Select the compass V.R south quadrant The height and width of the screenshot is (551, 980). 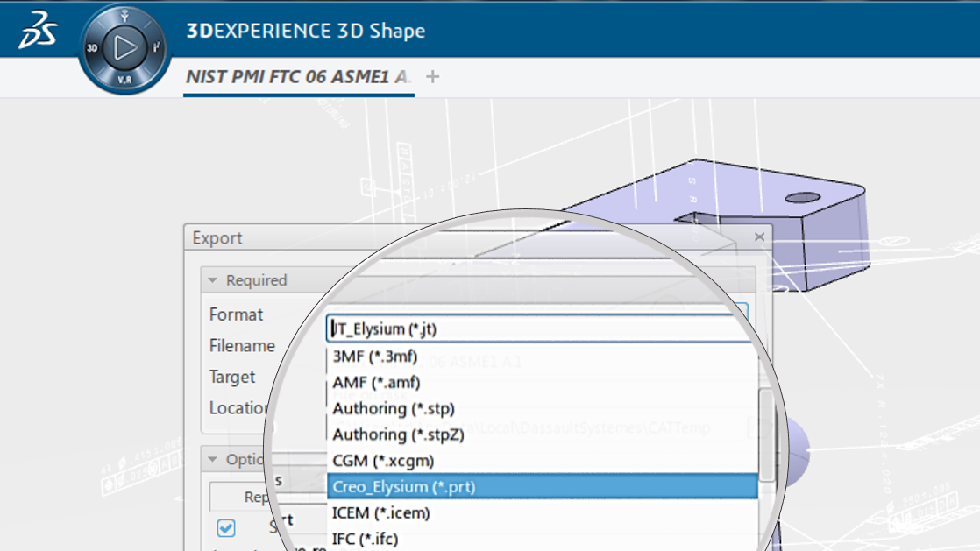pos(124,79)
